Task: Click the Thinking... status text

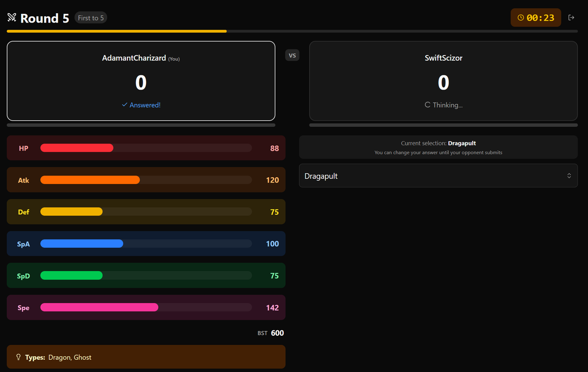Action: (447, 105)
